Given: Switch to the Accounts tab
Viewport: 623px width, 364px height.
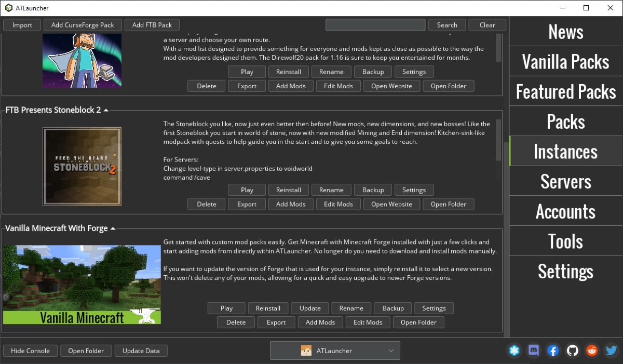Looking at the screenshot, I should [x=566, y=211].
